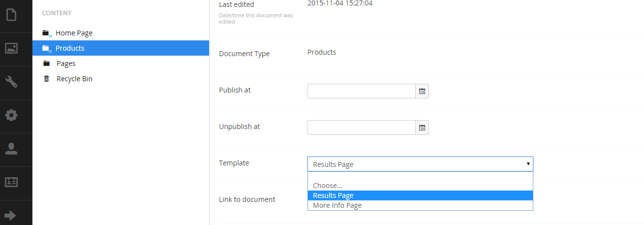Select Recycle Bin in content tree
Viewport: 644px width, 225px height.
click(74, 79)
